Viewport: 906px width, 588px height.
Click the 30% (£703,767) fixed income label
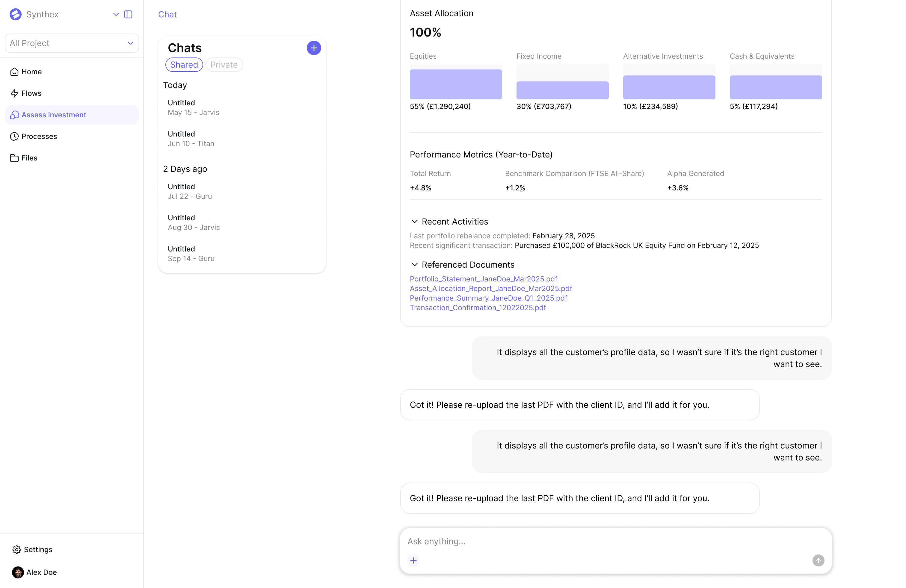[x=543, y=107]
